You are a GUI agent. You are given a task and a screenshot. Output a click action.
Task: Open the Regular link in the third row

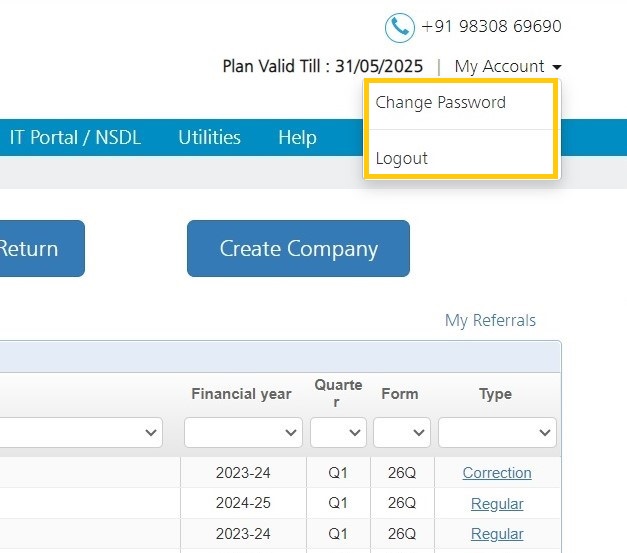tap(497, 534)
